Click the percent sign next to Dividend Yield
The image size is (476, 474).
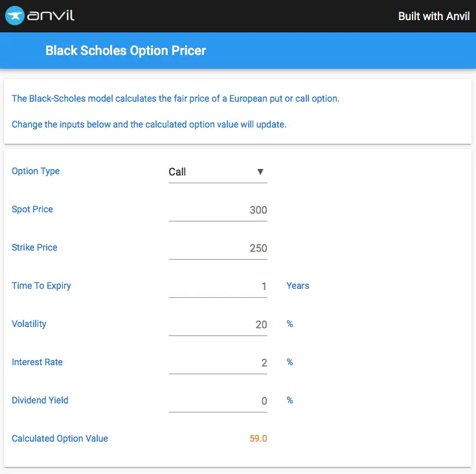click(x=290, y=401)
